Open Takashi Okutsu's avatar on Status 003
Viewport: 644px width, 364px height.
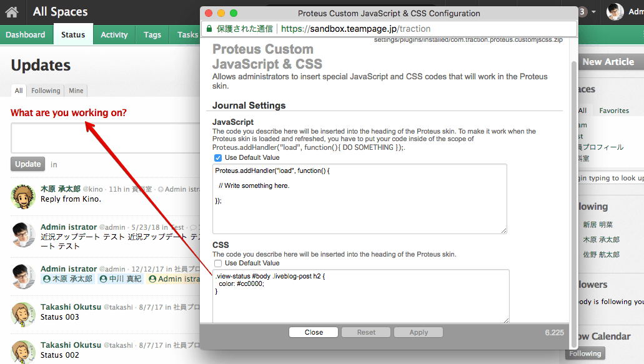tap(23, 314)
